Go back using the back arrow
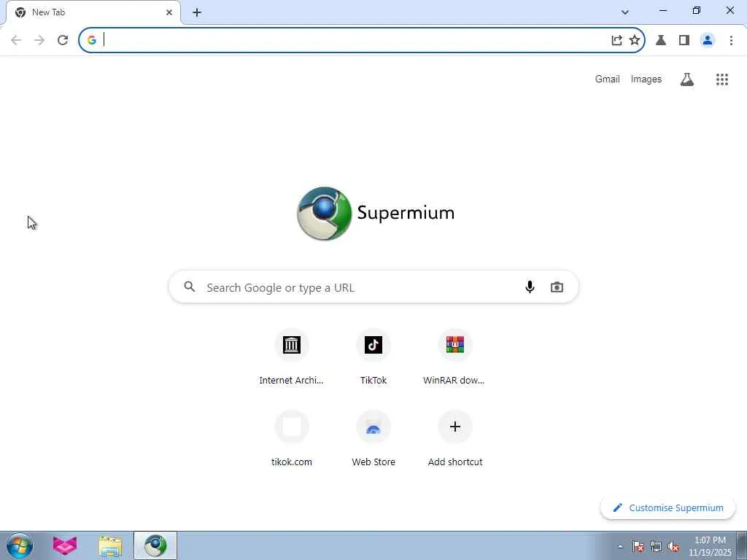The image size is (747, 560). (16, 40)
